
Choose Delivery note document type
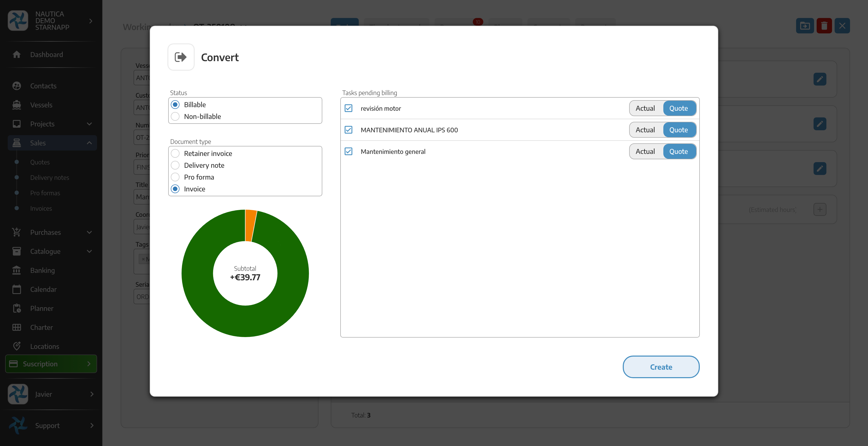click(x=175, y=165)
